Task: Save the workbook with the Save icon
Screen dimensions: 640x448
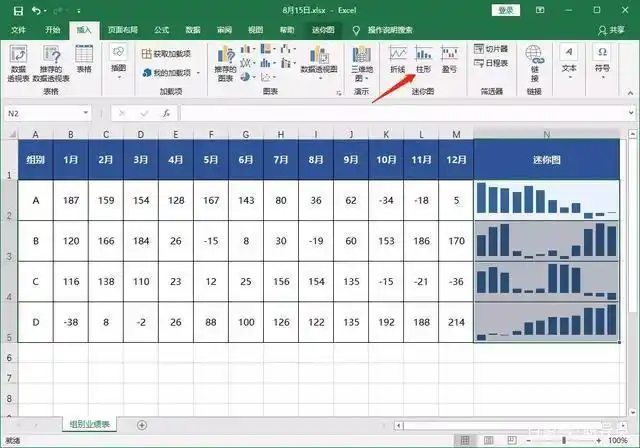Action: coord(18,11)
